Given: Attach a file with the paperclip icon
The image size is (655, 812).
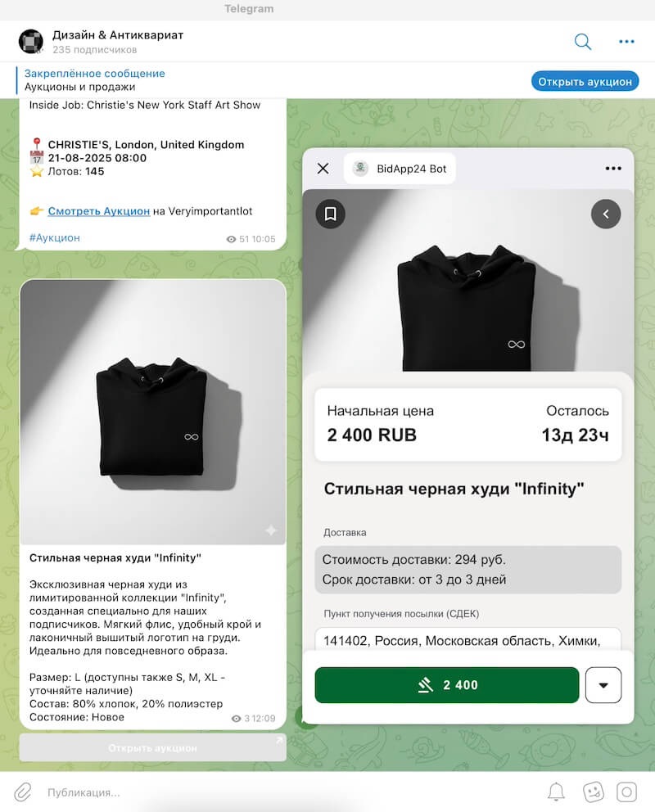Looking at the screenshot, I should [x=23, y=792].
